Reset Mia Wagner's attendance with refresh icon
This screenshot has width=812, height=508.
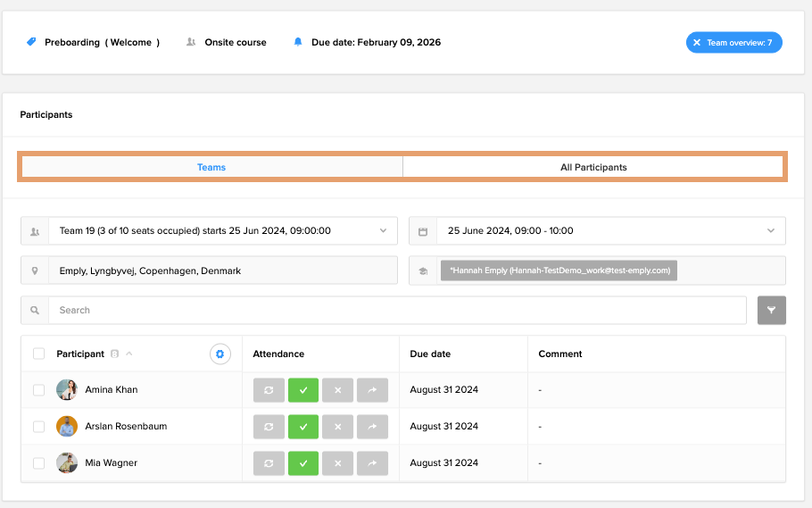[269, 463]
